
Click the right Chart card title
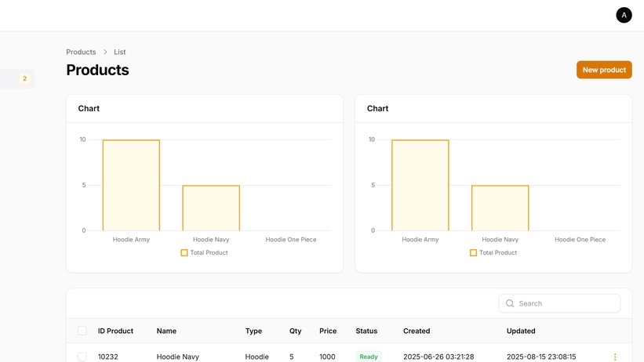[x=377, y=108]
